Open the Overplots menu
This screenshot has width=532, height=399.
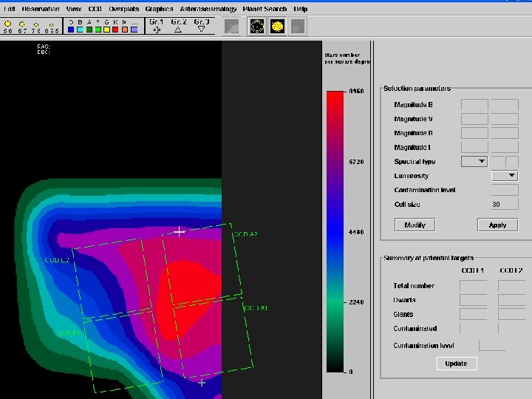pyautogui.click(x=124, y=9)
